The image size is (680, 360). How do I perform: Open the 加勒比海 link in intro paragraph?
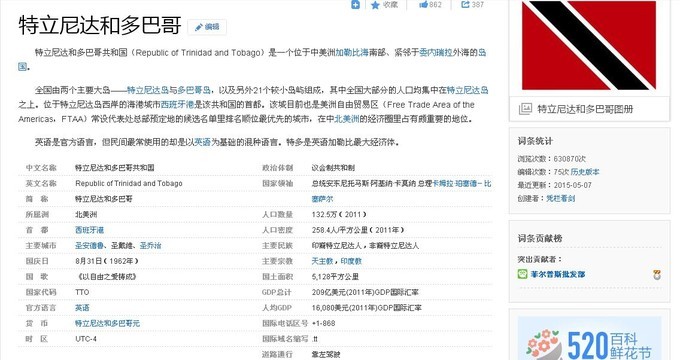coord(352,52)
